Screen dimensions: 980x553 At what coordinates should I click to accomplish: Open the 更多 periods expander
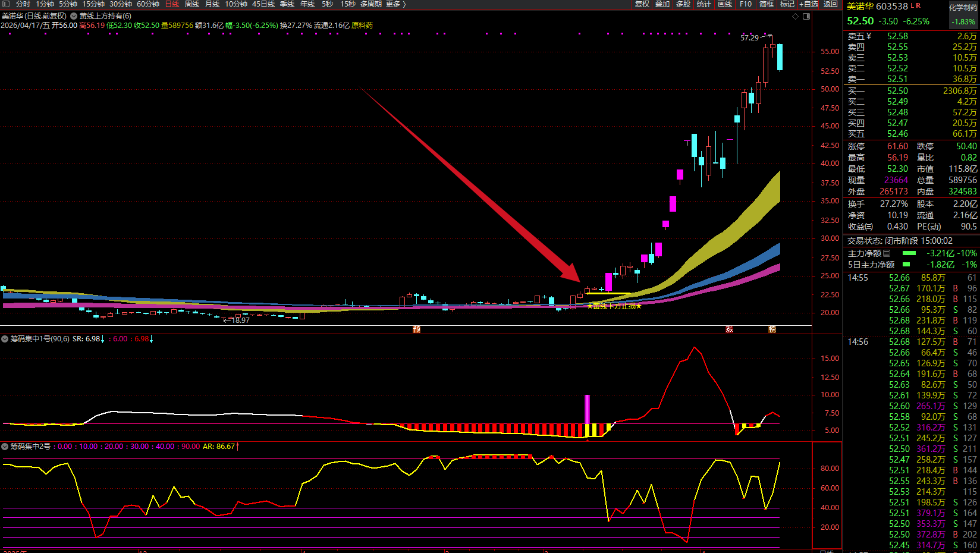pos(396,4)
